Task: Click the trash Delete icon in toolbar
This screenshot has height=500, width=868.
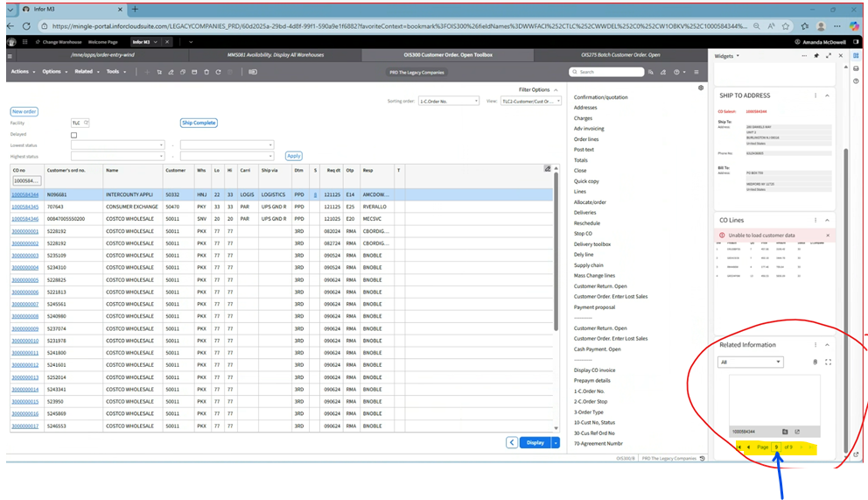Action: point(206,72)
